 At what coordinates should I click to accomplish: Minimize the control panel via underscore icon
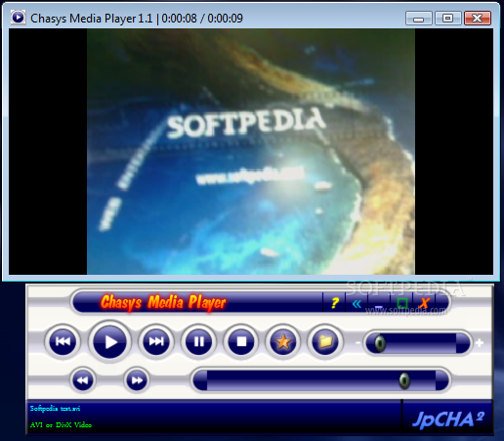tap(379, 306)
